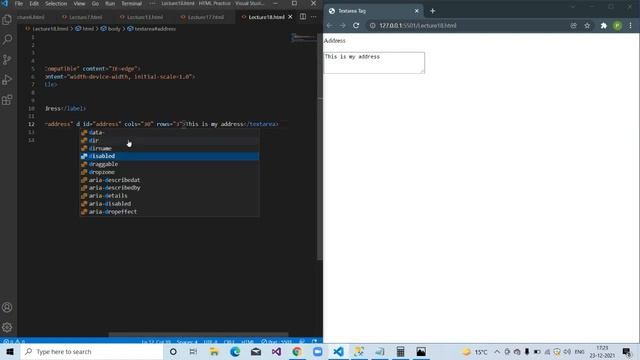Open the Run menu
Viewport: 640px width, 360px height.
pyautogui.click(x=110, y=3)
